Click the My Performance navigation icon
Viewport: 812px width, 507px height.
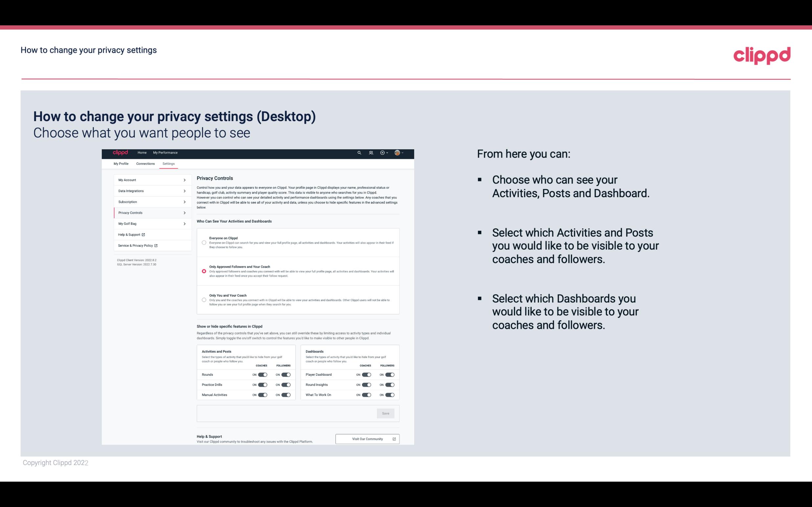[x=166, y=153]
